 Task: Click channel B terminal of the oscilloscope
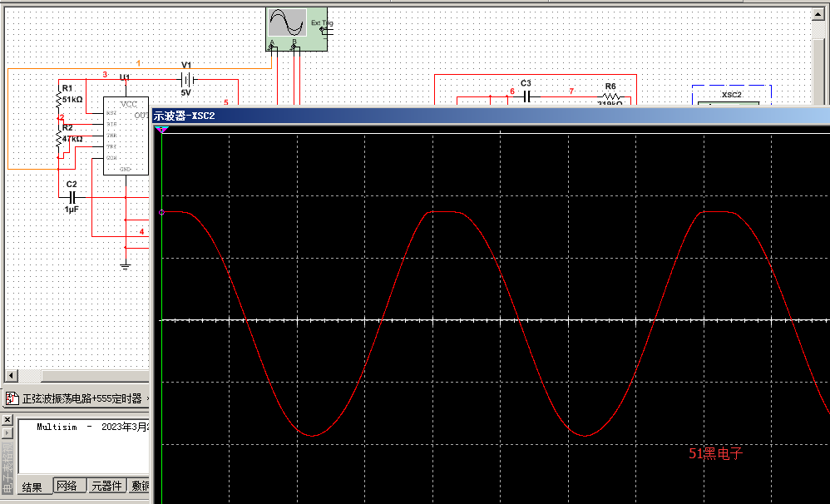[295, 46]
